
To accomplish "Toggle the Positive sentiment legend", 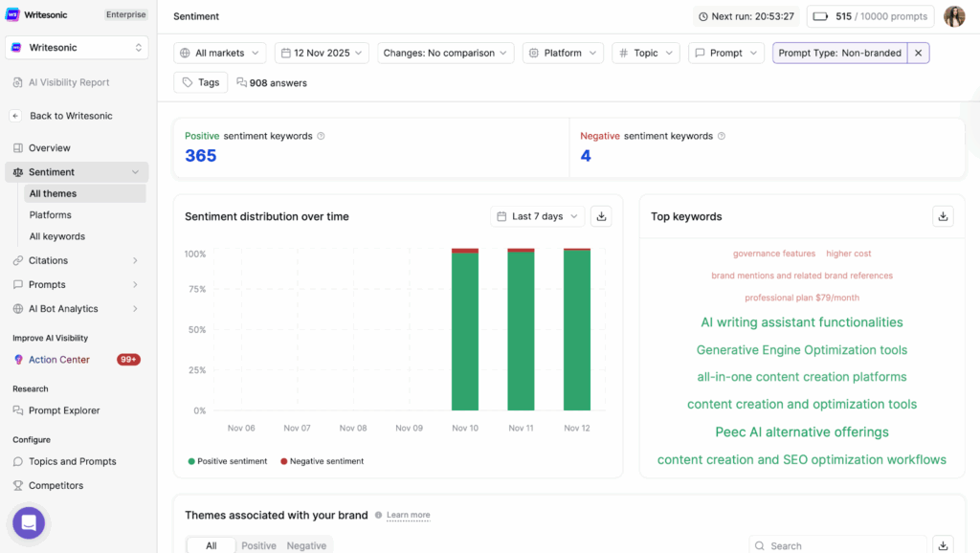I will [x=227, y=460].
